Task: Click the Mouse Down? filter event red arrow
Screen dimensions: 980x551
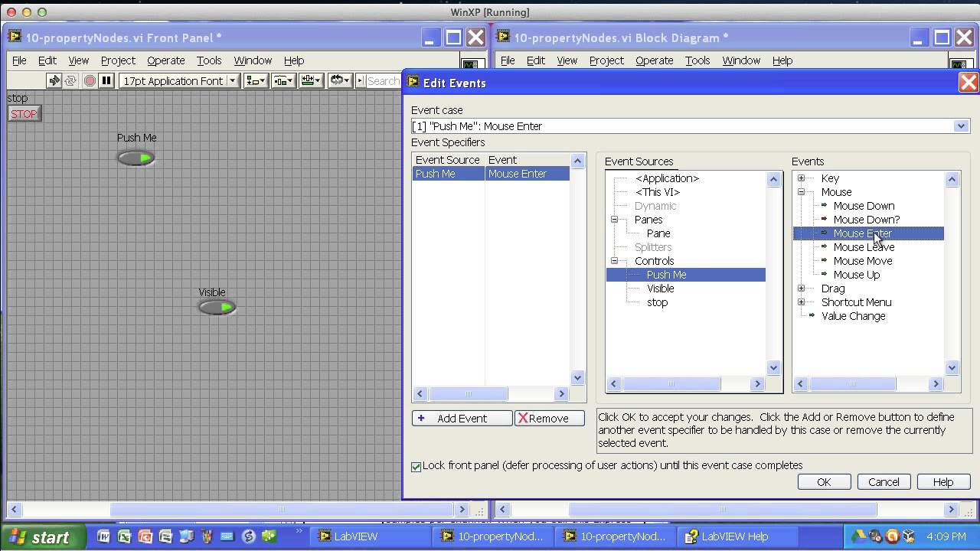Action: click(x=825, y=219)
